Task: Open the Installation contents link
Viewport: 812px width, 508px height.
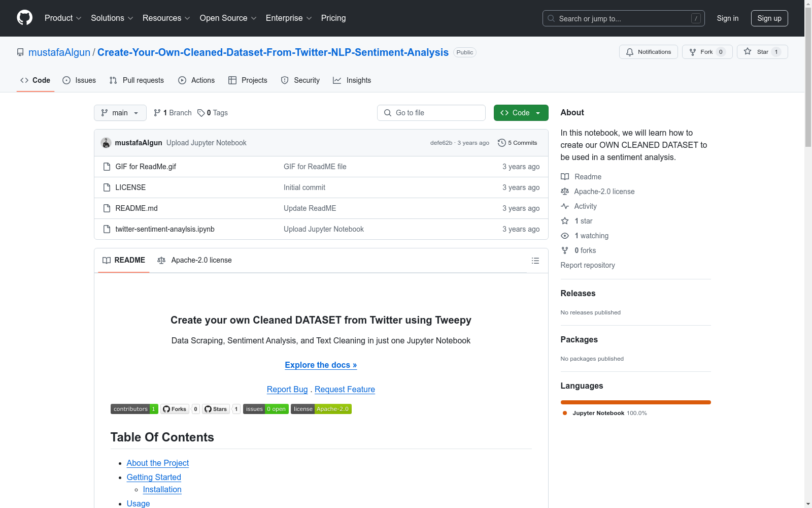Action: coord(162,490)
